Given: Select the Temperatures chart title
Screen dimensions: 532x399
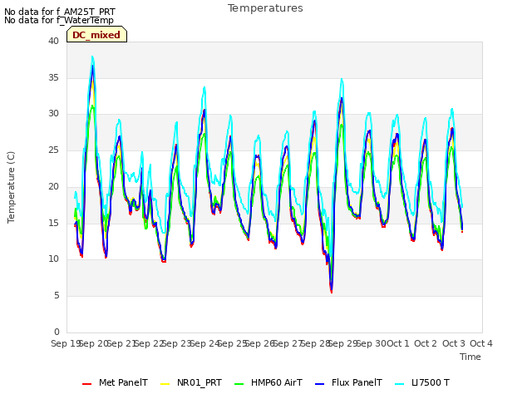Looking at the screenshot, I should (x=265, y=8).
